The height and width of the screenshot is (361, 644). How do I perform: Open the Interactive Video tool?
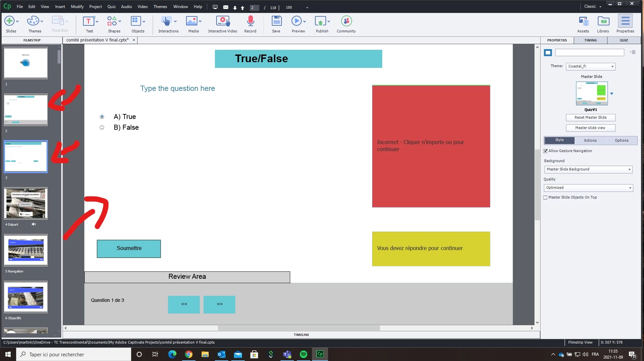pos(223,21)
